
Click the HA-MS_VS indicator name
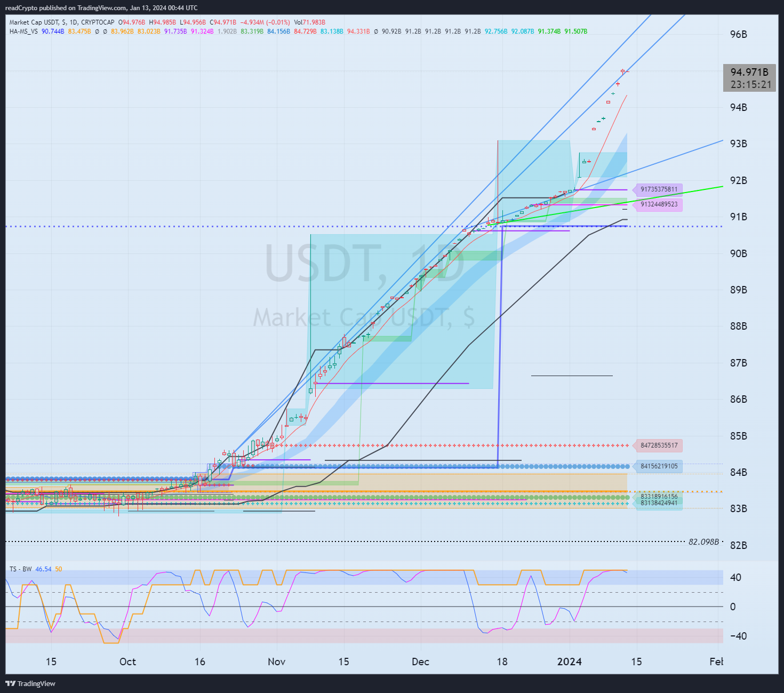coord(23,31)
